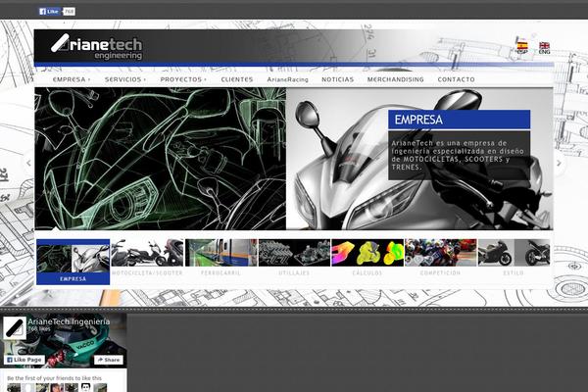
Task: Open the CONTACTO page
Action: click(456, 79)
